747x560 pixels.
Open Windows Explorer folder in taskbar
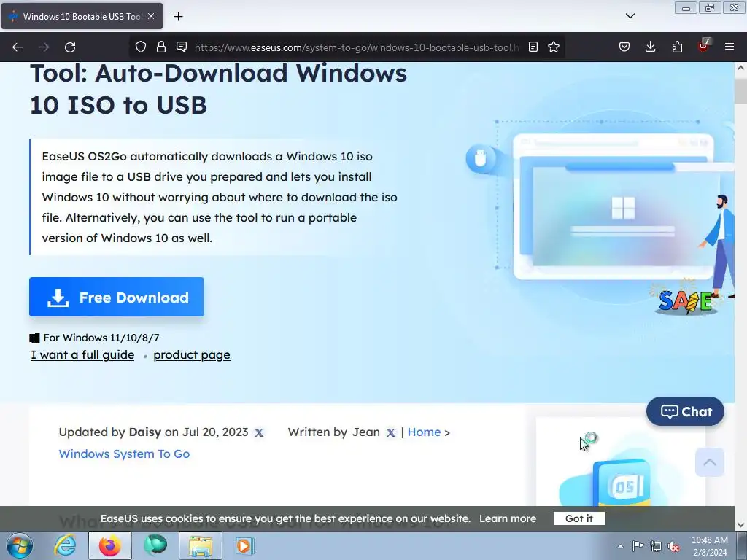(x=201, y=545)
